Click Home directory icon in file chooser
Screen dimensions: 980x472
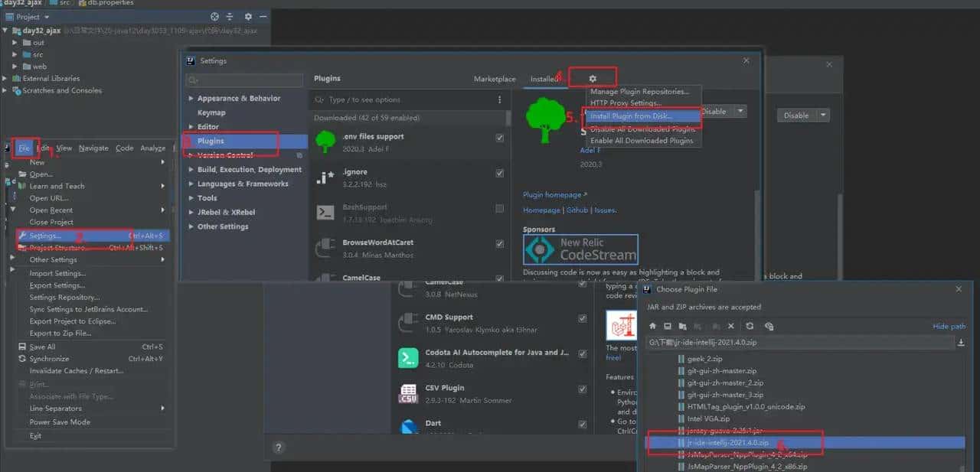[653, 326]
